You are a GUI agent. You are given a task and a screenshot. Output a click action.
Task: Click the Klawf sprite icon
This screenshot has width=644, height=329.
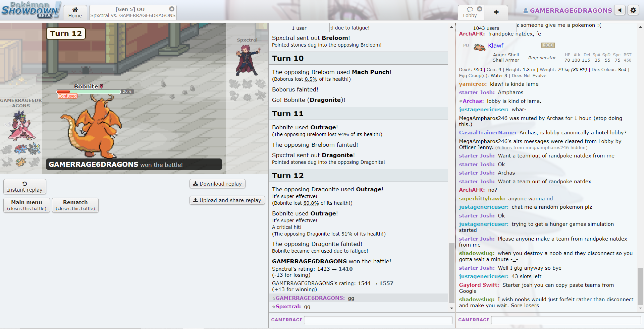point(479,47)
